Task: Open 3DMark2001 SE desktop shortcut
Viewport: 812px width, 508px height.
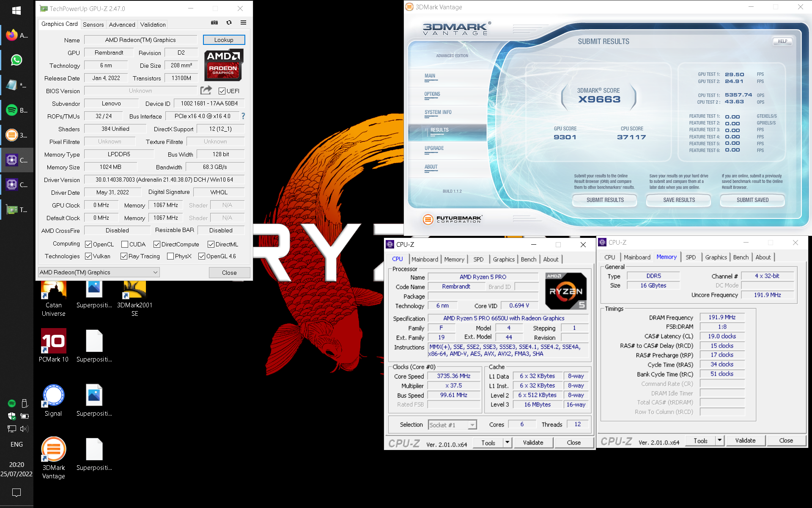Action: [134, 299]
